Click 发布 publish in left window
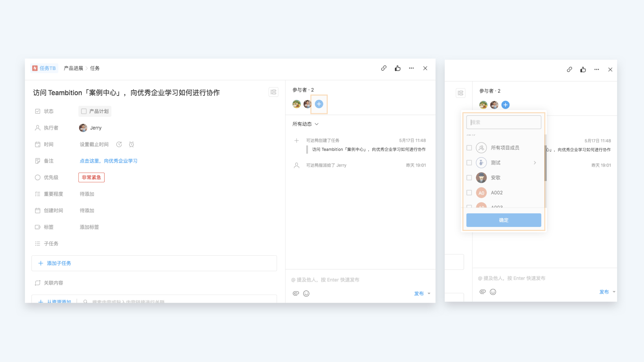Viewport: 644px width, 362px height. [x=419, y=293]
